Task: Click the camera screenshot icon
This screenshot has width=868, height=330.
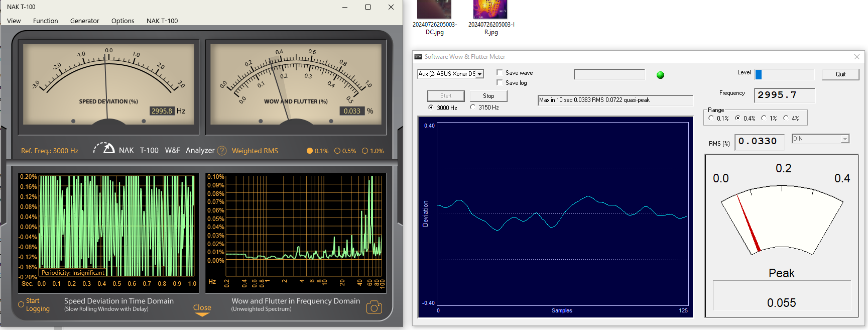Action: point(374,307)
